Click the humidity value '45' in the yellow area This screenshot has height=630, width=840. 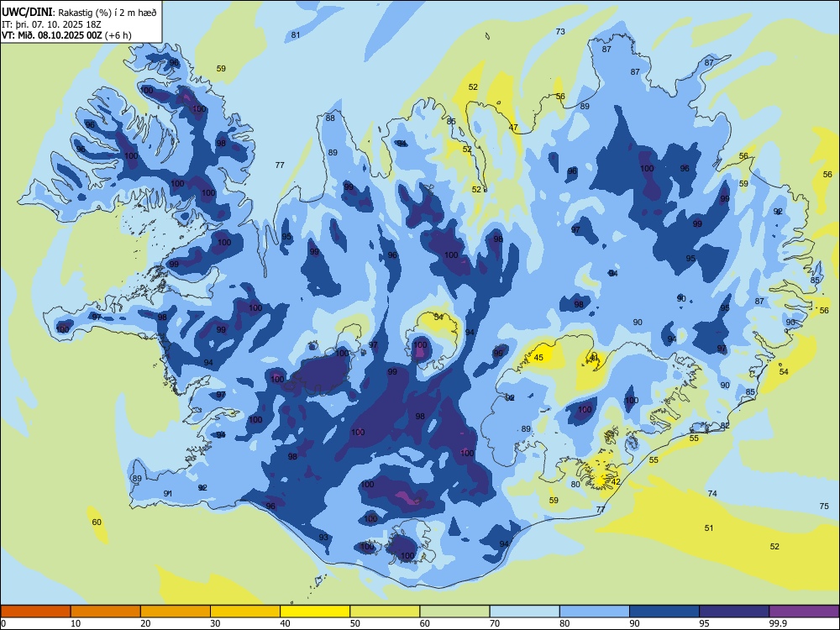(538, 357)
